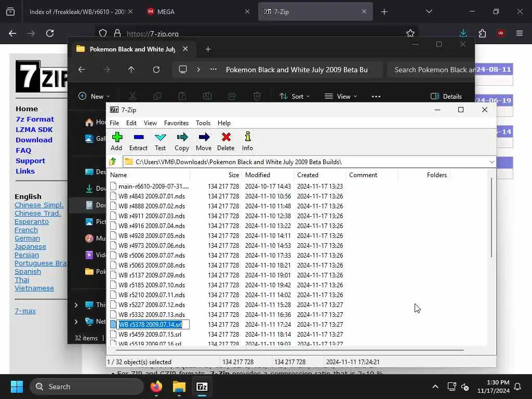
Task: Select WB r5210 2009.07.11.nds
Action: (x=151, y=295)
